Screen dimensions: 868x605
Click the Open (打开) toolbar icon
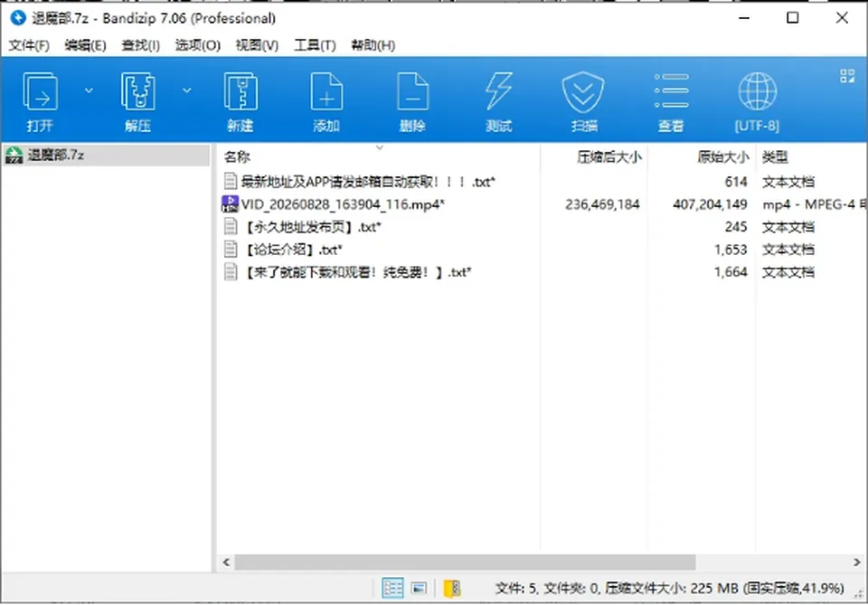40,91
